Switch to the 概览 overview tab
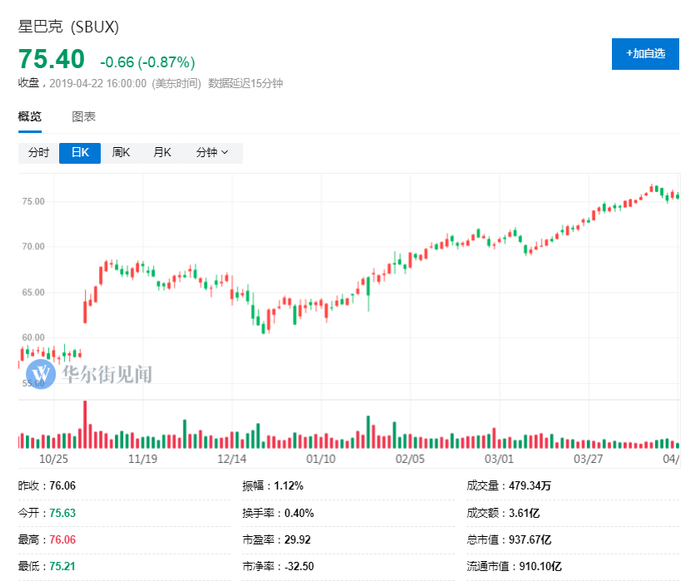Image resolution: width=700 pixels, height=581 pixels. 30,117
